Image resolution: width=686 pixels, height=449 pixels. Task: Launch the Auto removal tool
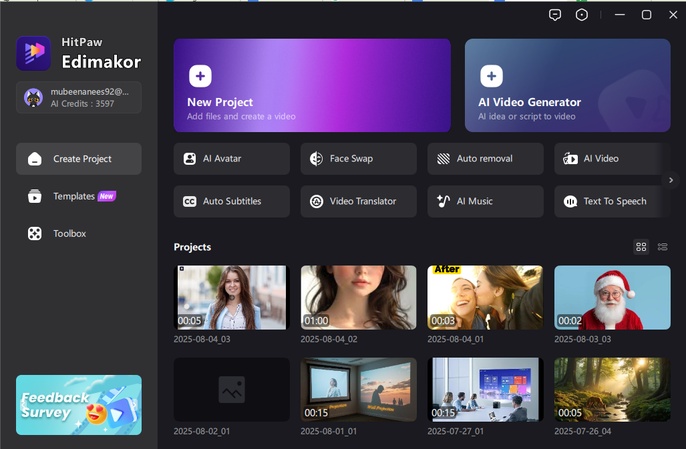pos(485,158)
